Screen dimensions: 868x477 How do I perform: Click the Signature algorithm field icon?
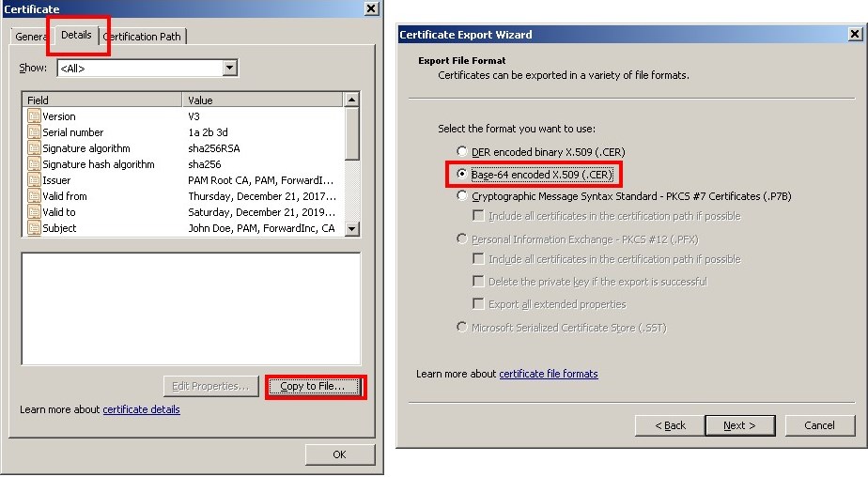pyautogui.click(x=34, y=148)
